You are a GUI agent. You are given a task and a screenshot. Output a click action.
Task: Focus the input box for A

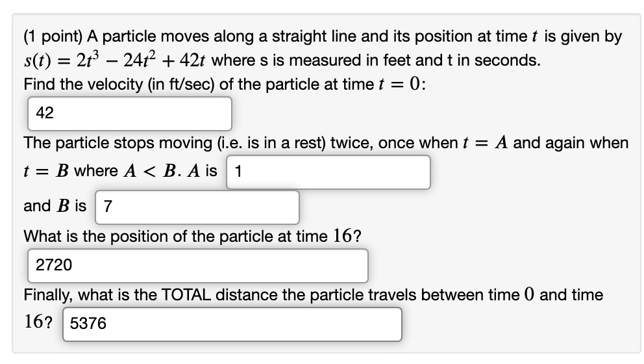[x=328, y=172]
